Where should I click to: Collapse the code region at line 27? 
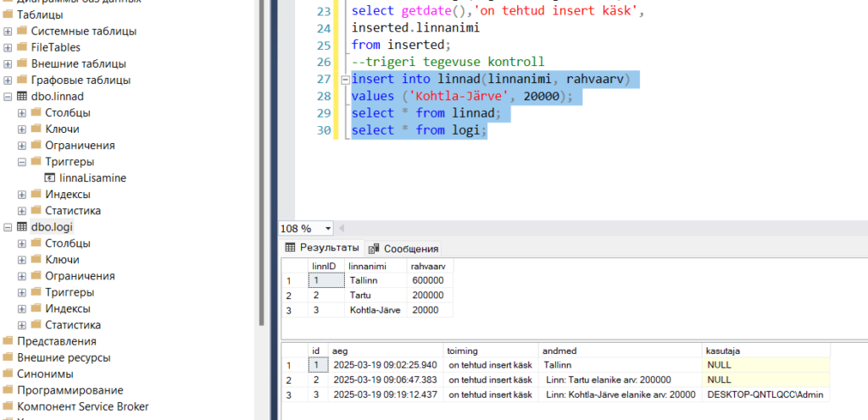tap(345, 80)
